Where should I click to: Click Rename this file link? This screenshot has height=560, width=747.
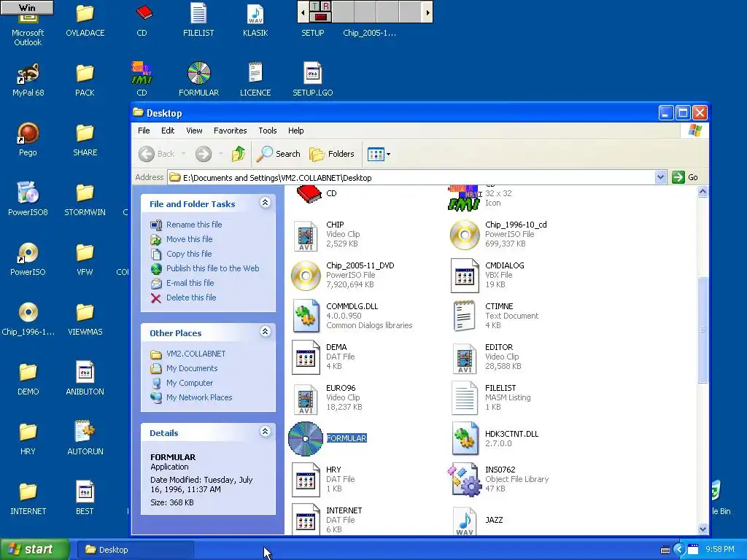click(x=194, y=225)
